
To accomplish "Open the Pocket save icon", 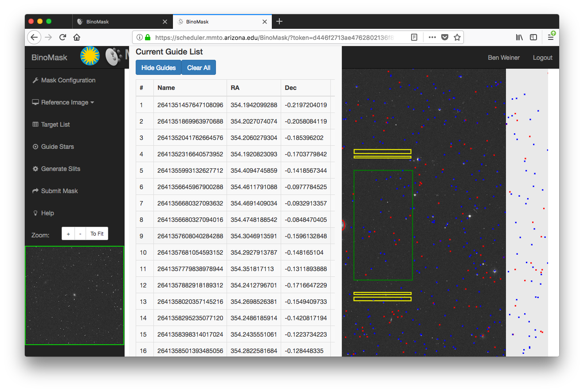I will (x=445, y=37).
